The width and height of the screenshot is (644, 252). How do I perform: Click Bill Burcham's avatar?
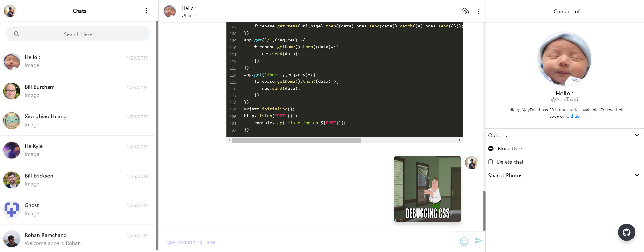(x=12, y=91)
